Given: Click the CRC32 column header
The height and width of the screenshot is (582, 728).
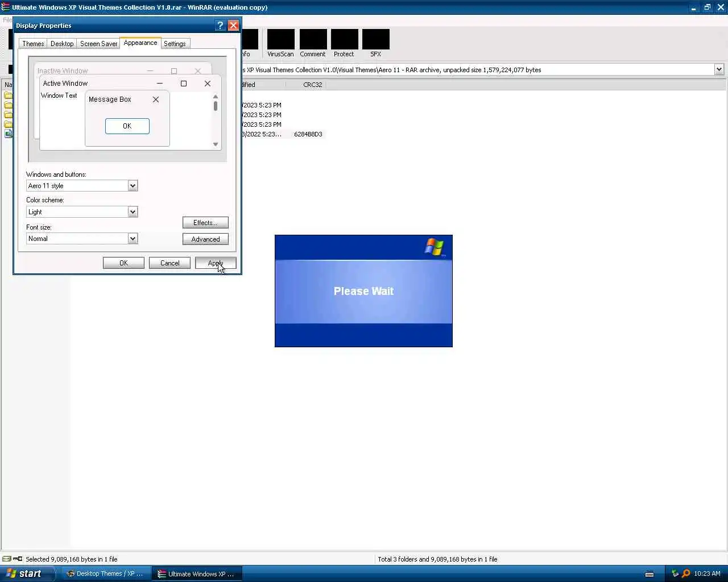Looking at the screenshot, I should tap(313, 85).
